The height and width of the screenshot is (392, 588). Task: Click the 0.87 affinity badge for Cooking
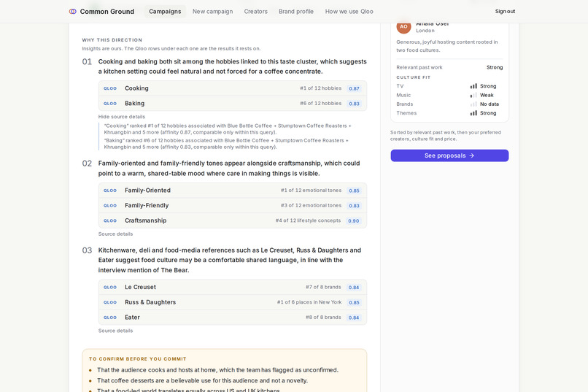click(354, 88)
